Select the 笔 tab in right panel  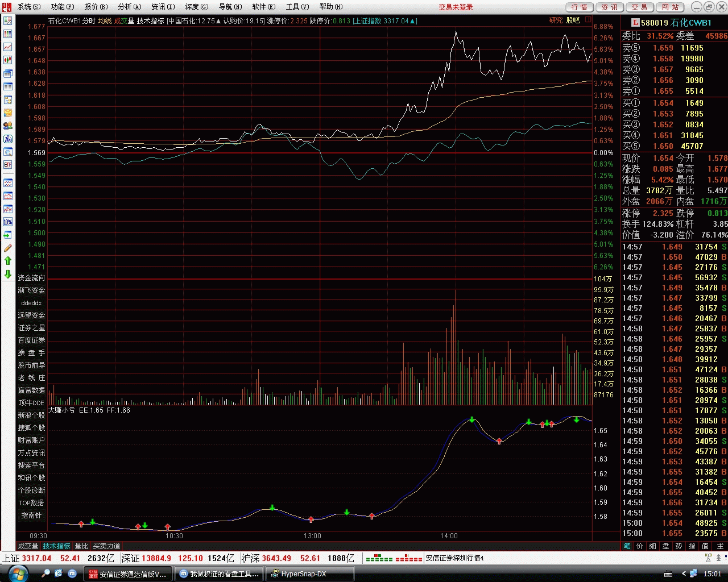(627, 546)
